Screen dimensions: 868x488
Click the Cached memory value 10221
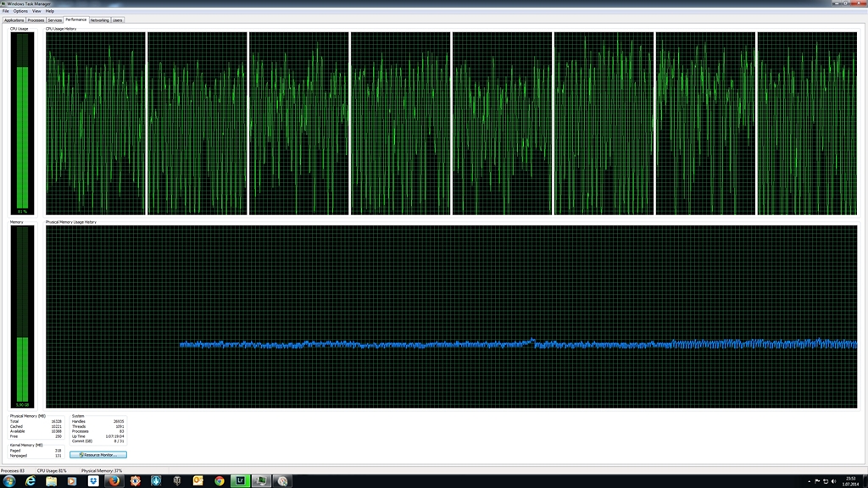click(57, 427)
